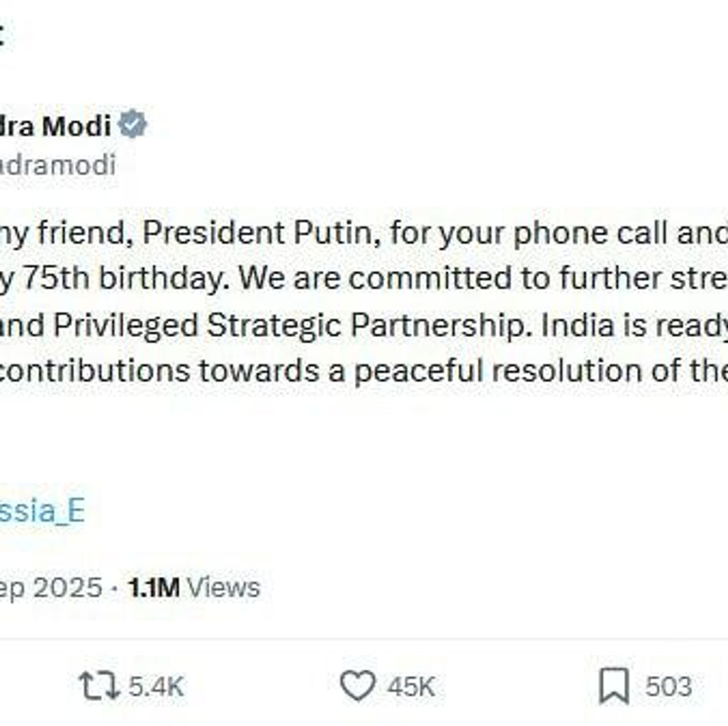
Task: Click "India is ready" in the post
Action: [633, 325]
